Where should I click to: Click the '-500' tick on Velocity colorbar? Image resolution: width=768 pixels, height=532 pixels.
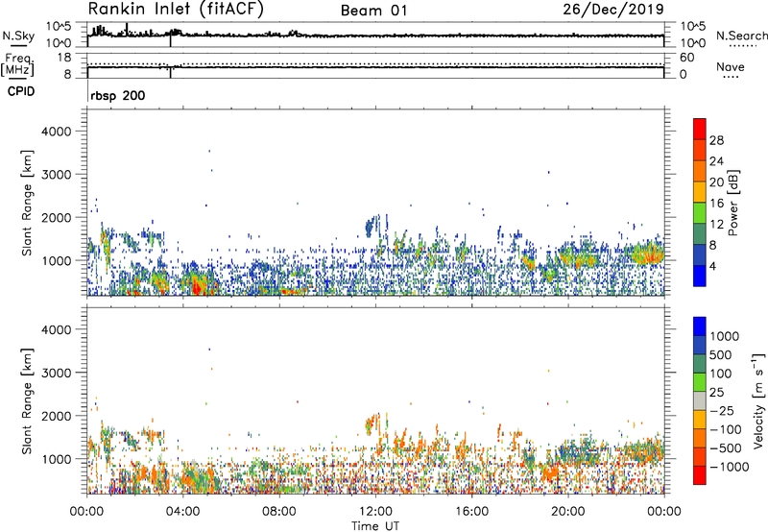[726, 447]
